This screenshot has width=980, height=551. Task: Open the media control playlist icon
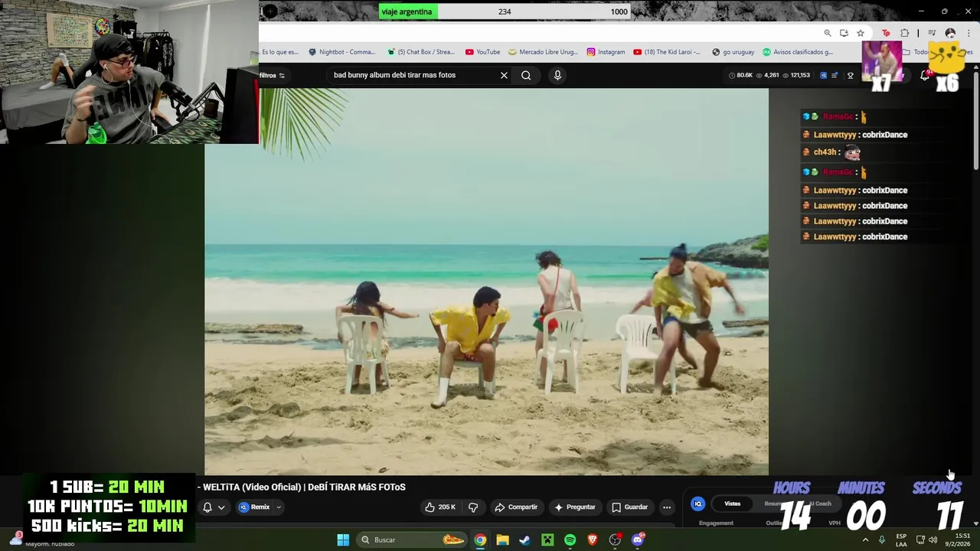point(932,33)
